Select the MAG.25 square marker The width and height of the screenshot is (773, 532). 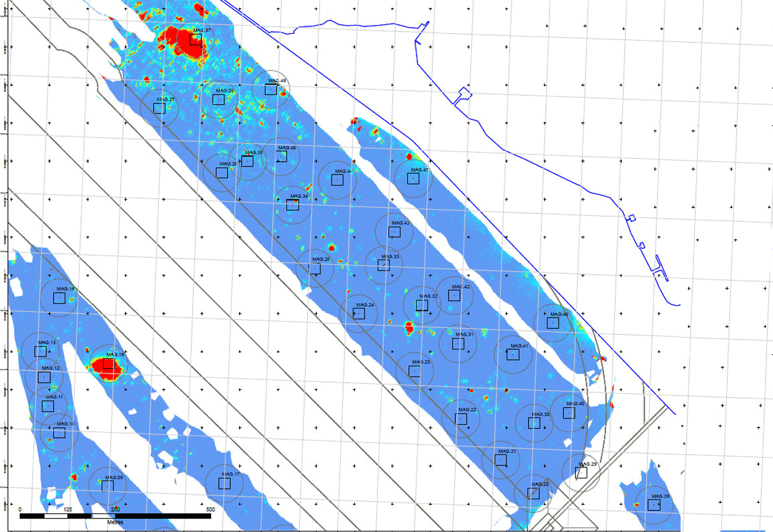click(x=315, y=269)
